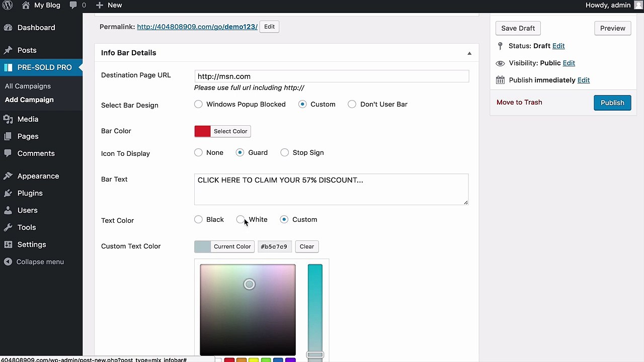Screen dimensions: 644x362
Task: Click the Current Color swatch button
Action: coord(224,246)
